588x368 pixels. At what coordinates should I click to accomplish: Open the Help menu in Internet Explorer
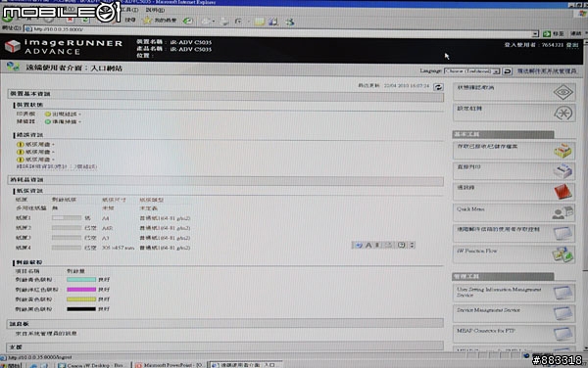tap(155, 10)
